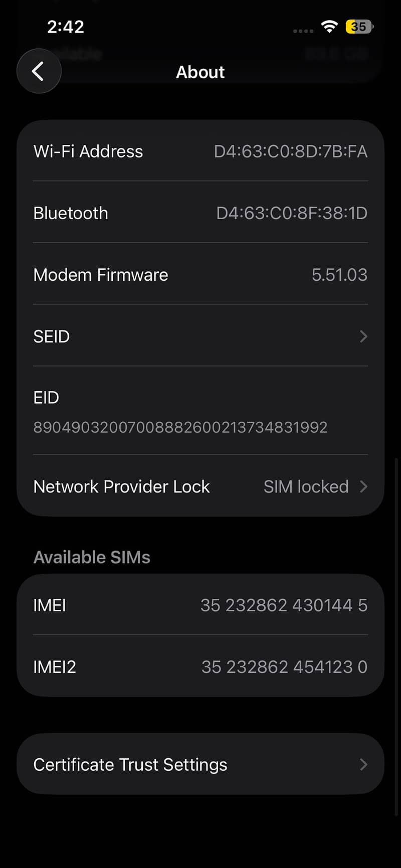Tap the EID number string
This screenshot has width=401, height=868.
click(x=180, y=427)
